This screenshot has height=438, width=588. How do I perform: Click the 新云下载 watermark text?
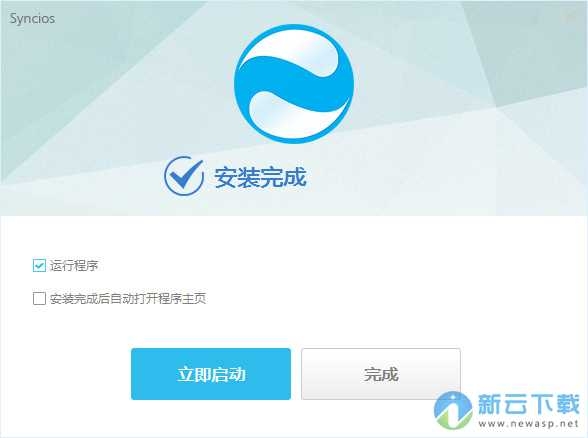pos(529,404)
